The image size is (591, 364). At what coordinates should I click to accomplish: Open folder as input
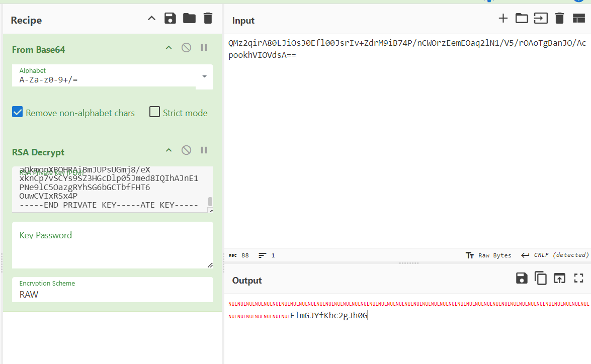coord(522,18)
